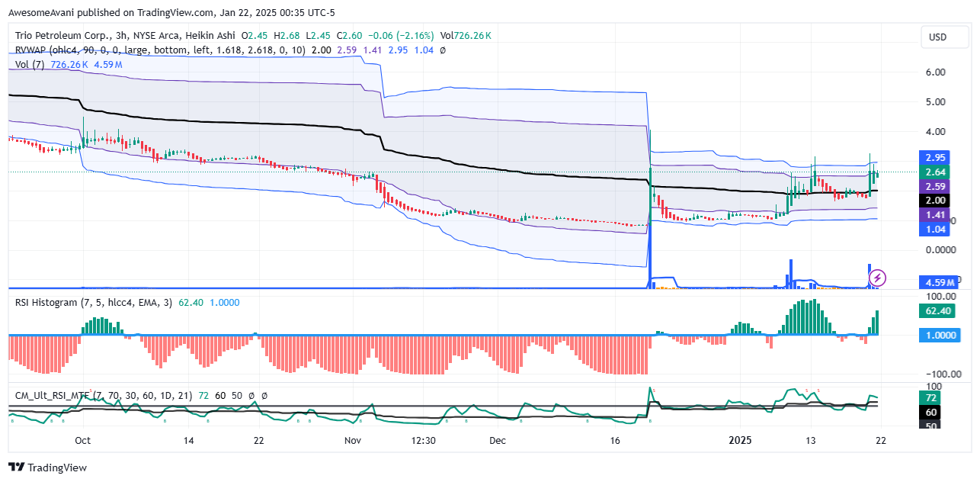Click the black 2.00 price-axis label
This screenshot has height=482, width=980.
click(x=935, y=201)
